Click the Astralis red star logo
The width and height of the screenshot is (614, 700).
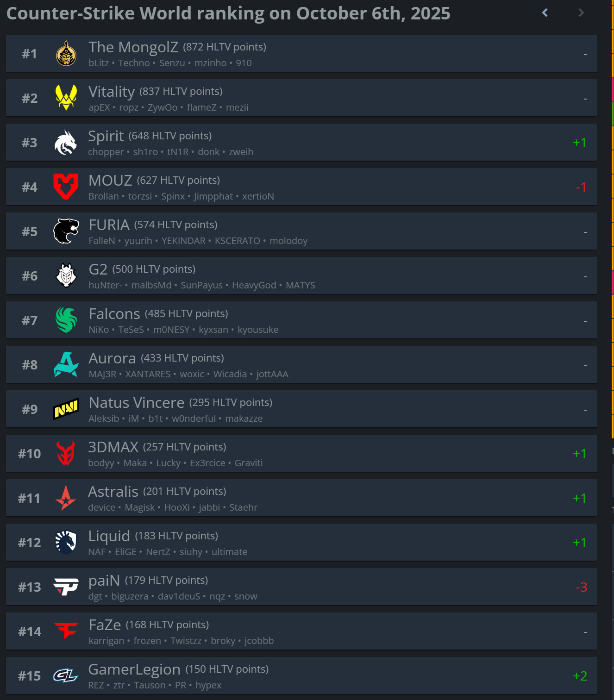[x=66, y=498]
